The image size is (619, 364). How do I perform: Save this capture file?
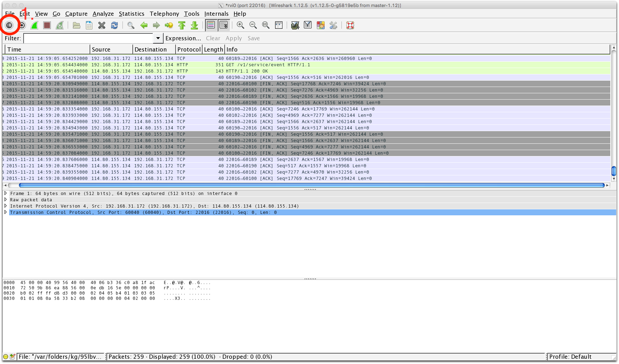89,25
